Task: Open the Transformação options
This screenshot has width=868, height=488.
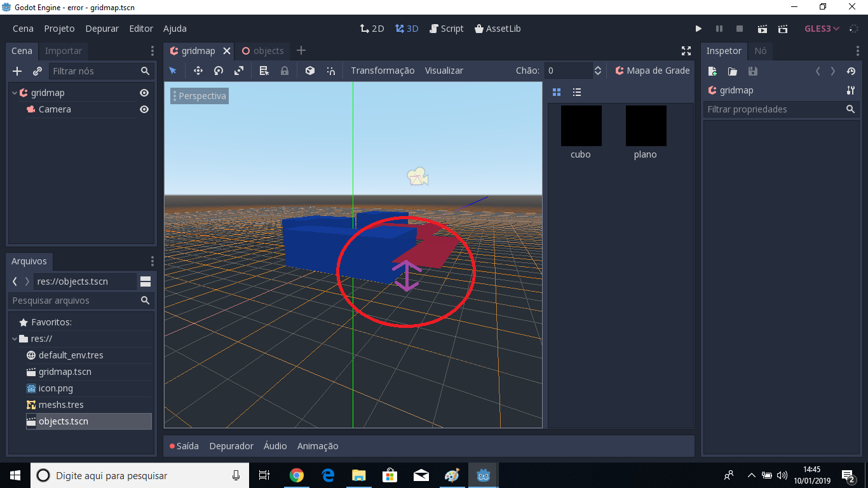Action: point(383,71)
